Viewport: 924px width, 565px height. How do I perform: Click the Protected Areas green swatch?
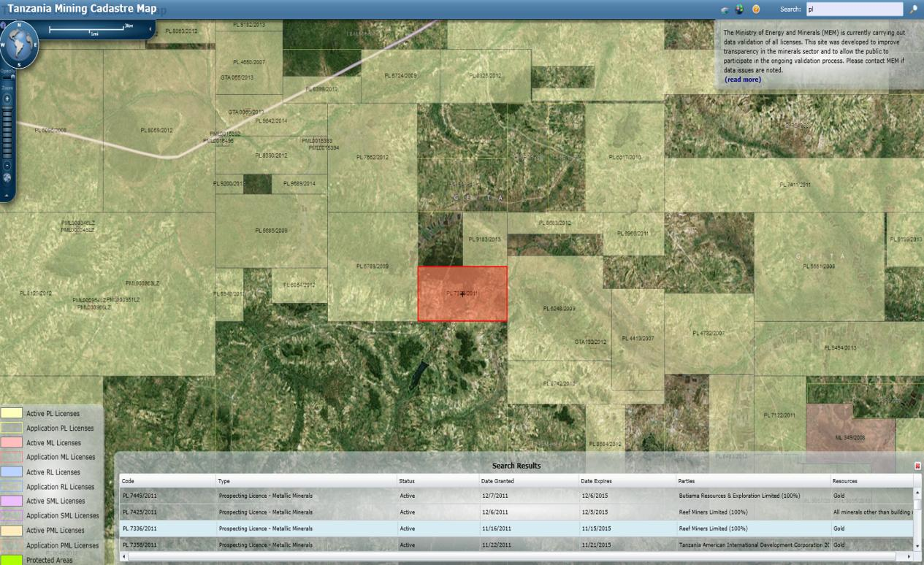[x=11, y=560]
